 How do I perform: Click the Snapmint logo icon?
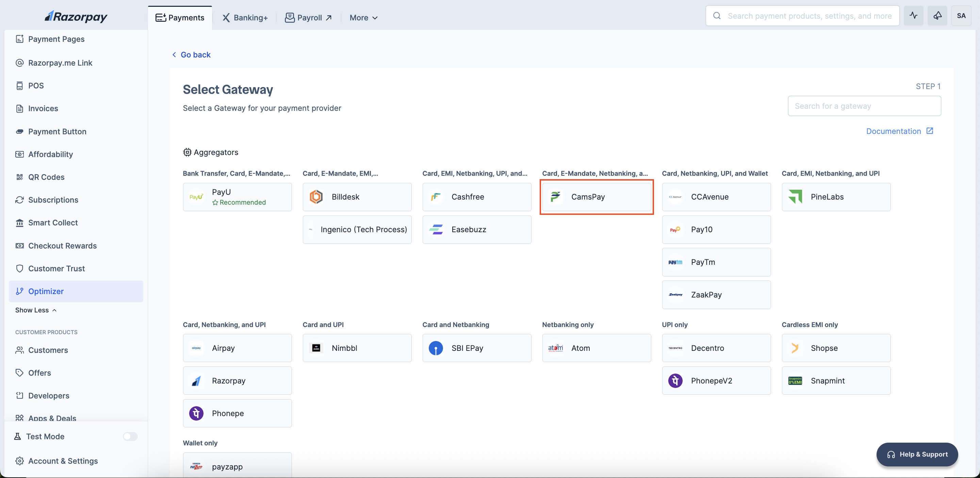[x=795, y=381]
